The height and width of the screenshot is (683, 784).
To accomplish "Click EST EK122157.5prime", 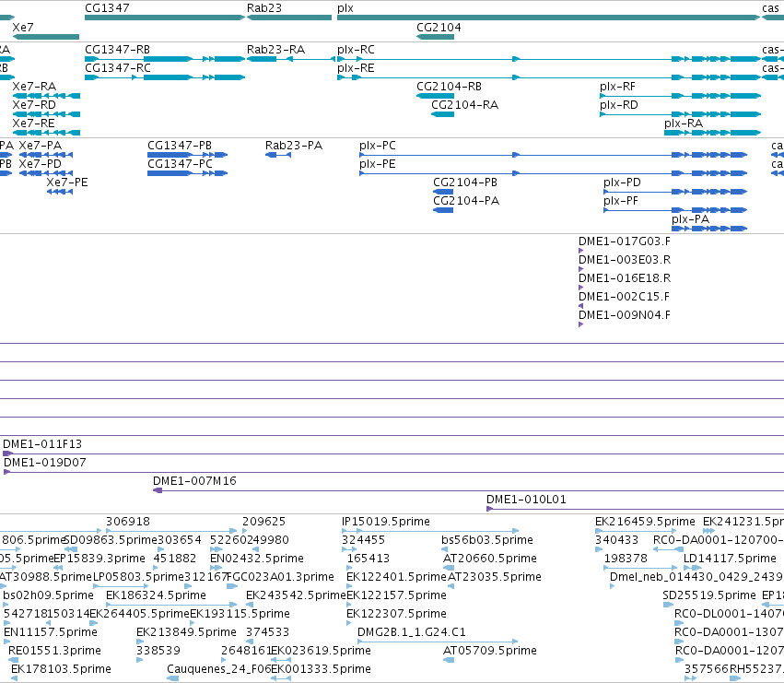I will pos(349,605).
